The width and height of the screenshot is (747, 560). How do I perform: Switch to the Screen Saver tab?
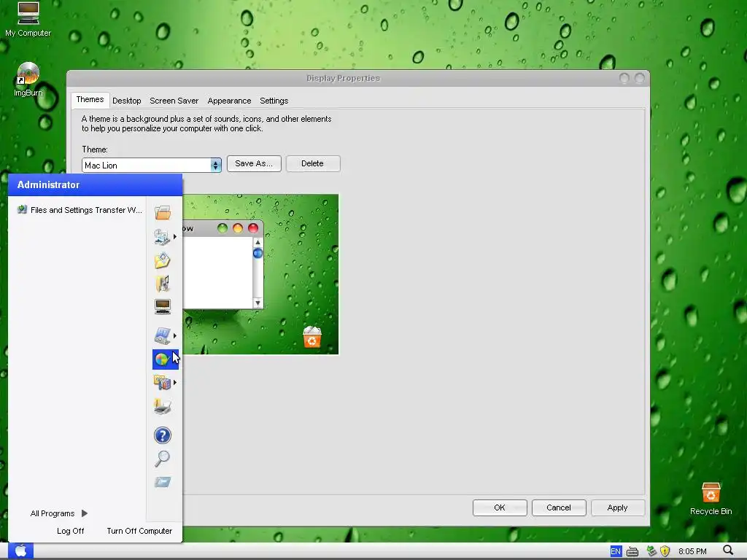(x=174, y=101)
